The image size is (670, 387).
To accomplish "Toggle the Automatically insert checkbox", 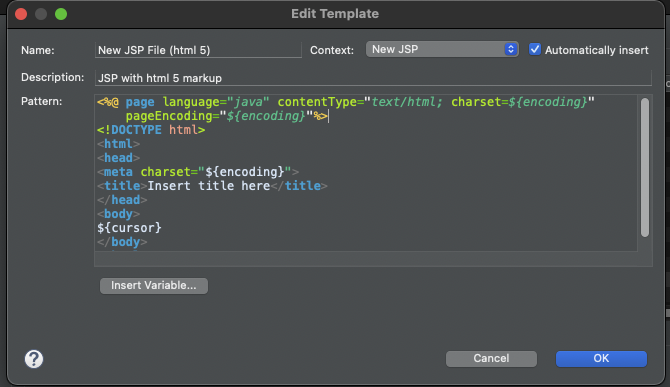I will pyautogui.click(x=535, y=50).
